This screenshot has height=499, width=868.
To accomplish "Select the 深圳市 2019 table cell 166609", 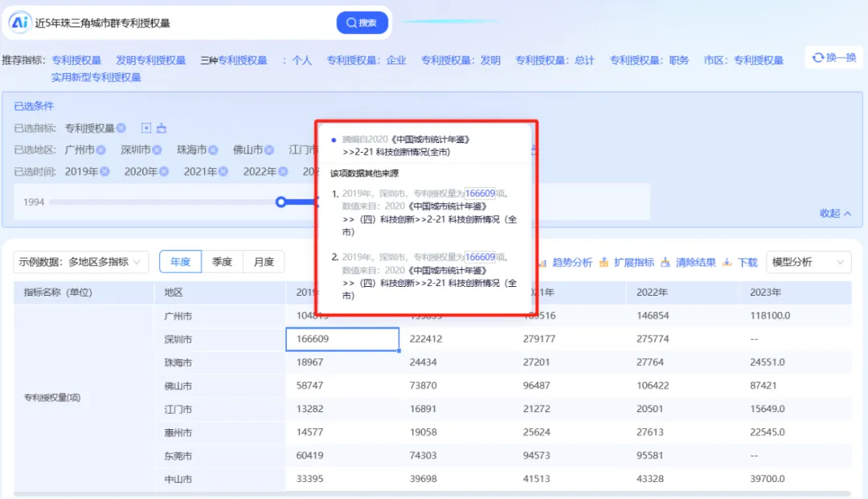I will pos(342,339).
